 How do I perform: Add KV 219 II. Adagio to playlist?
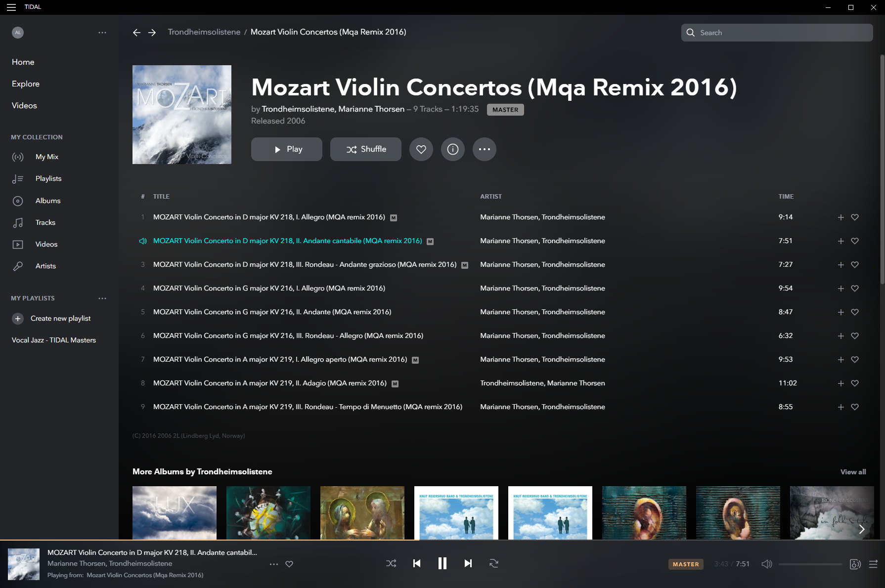tap(841, 383)
